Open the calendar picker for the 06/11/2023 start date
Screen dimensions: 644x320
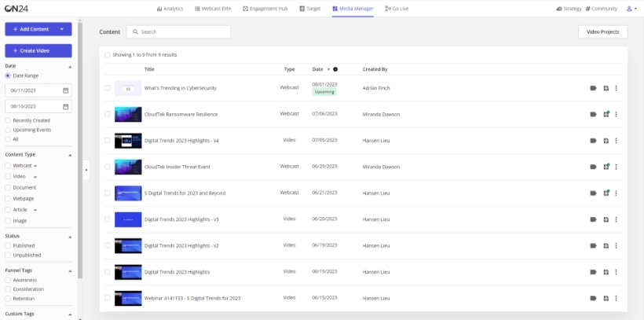point(65,90)
